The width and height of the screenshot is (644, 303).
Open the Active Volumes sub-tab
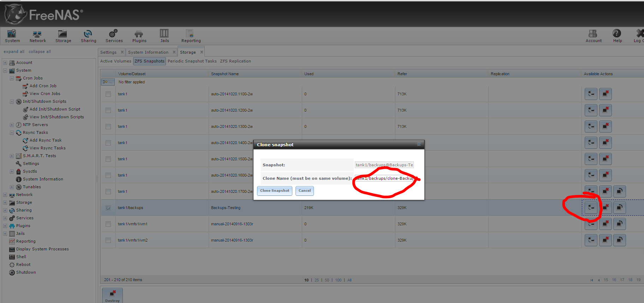click(115, 61)
